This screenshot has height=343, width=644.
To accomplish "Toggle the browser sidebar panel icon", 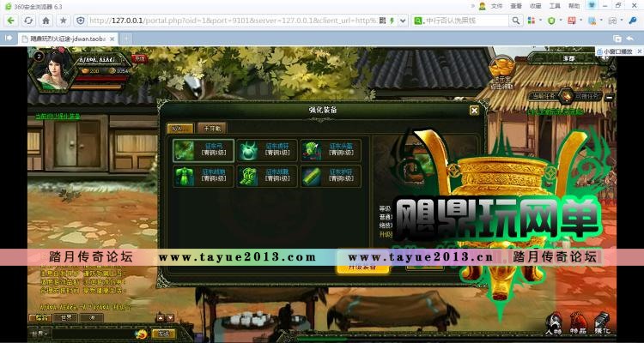I will 9,38.
